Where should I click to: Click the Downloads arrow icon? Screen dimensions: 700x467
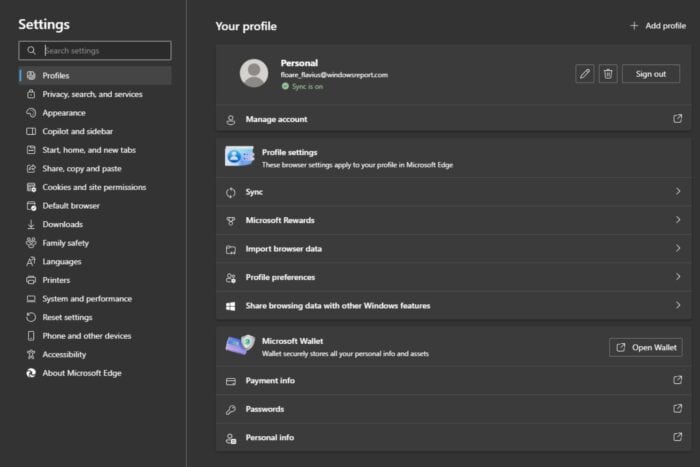tap(31, 225)
